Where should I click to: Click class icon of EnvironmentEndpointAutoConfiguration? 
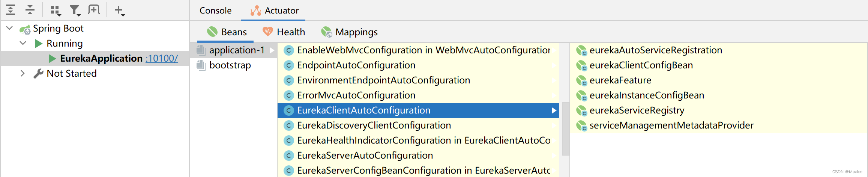pyautogui.click(x=288, y=80)
